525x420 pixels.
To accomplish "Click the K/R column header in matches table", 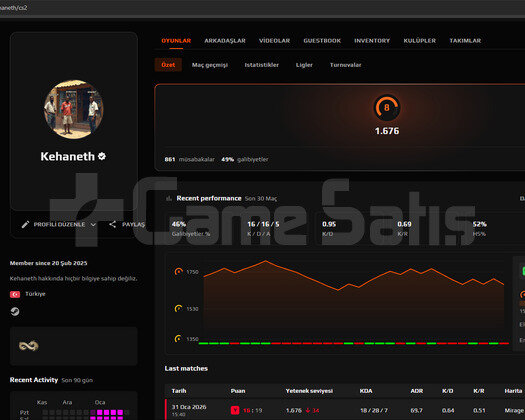I will [x=479, y=391].
